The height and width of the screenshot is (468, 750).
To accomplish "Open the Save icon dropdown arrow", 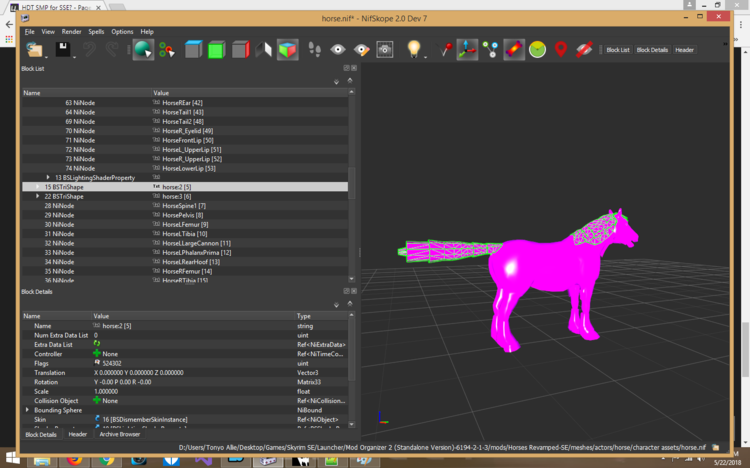I will point(74,57).
